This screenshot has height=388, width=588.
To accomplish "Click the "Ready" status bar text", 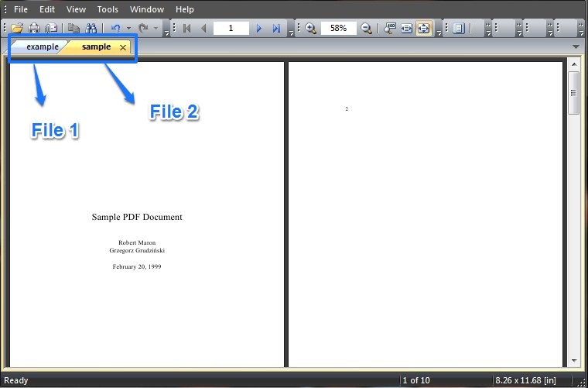I will coord(15,380).
